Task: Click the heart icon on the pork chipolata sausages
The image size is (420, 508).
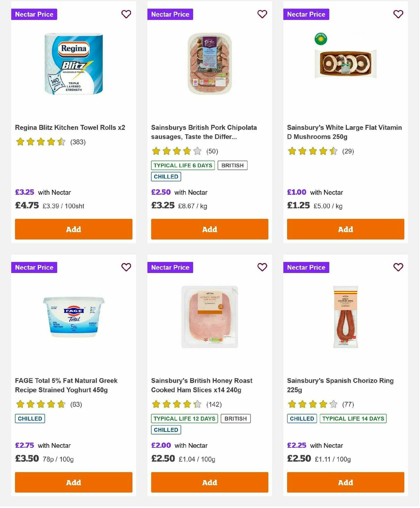Action: 262,14
